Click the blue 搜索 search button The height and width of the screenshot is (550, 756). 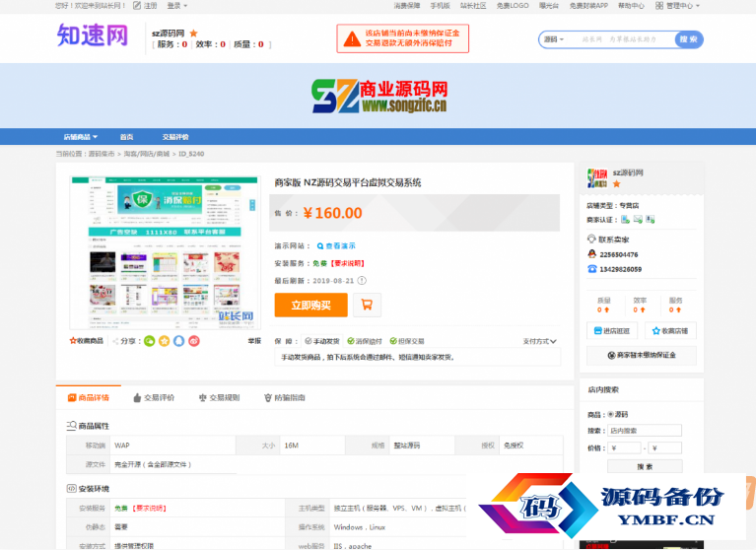point(689,39)
